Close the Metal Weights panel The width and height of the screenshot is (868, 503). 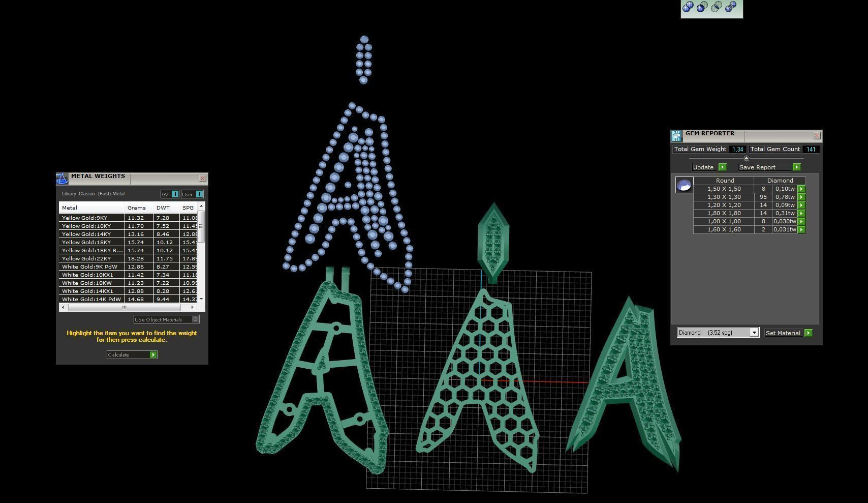click(203, 179)
